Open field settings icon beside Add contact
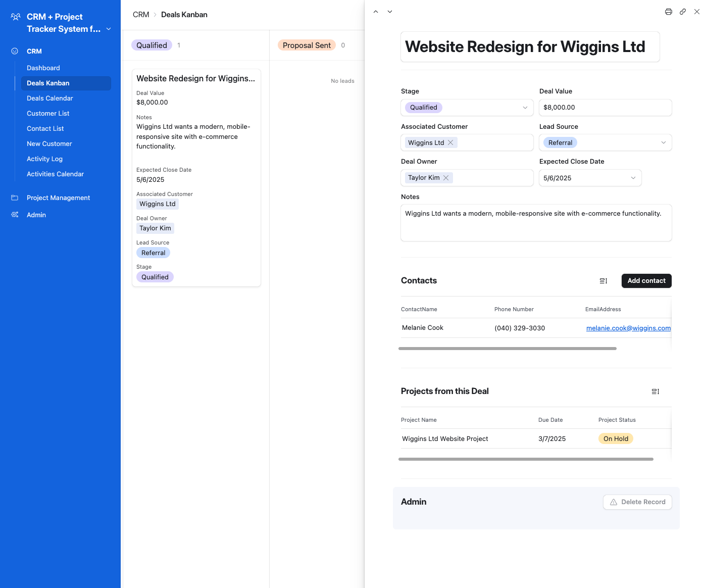This screenshot has width=705, height=588. coord(603,281)
